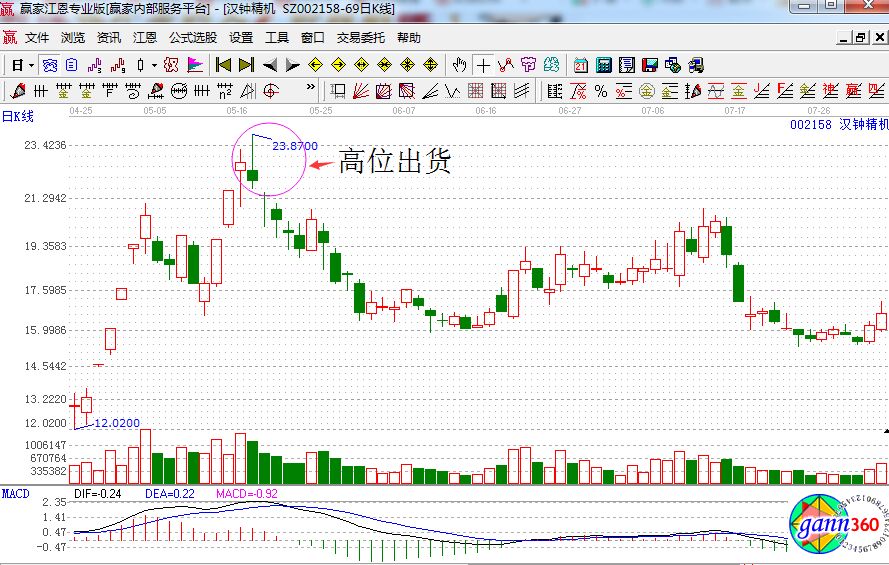Click the gray play-forward triangle icon
Viewport: 889px width, 565px height.
pyautogui.click(x=293, y=65)
